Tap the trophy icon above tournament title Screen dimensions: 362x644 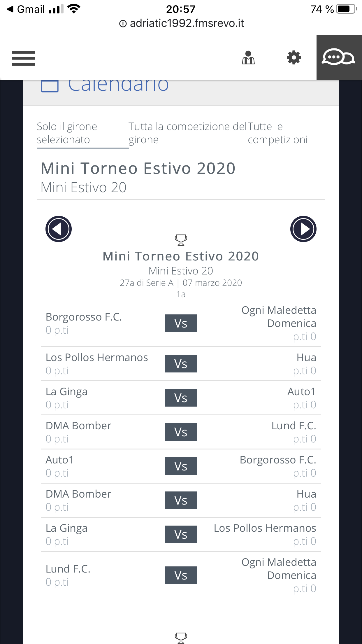[x=181, y=240]
